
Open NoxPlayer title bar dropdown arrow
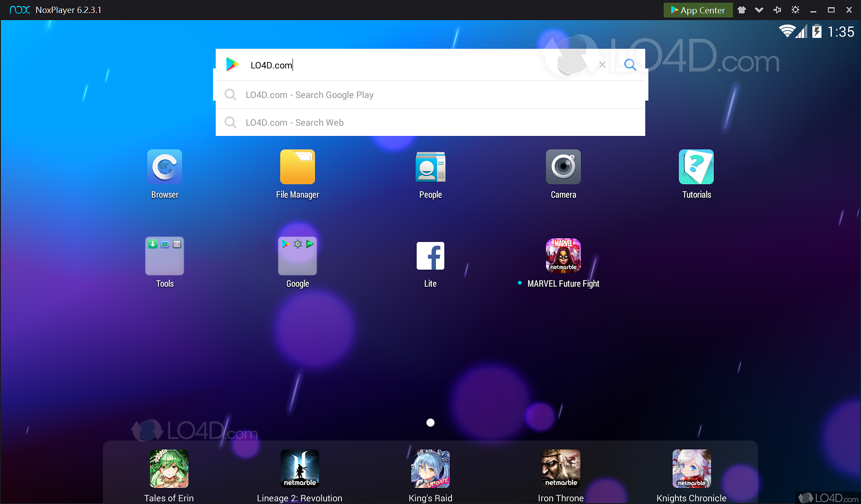[x=759, y=10]
